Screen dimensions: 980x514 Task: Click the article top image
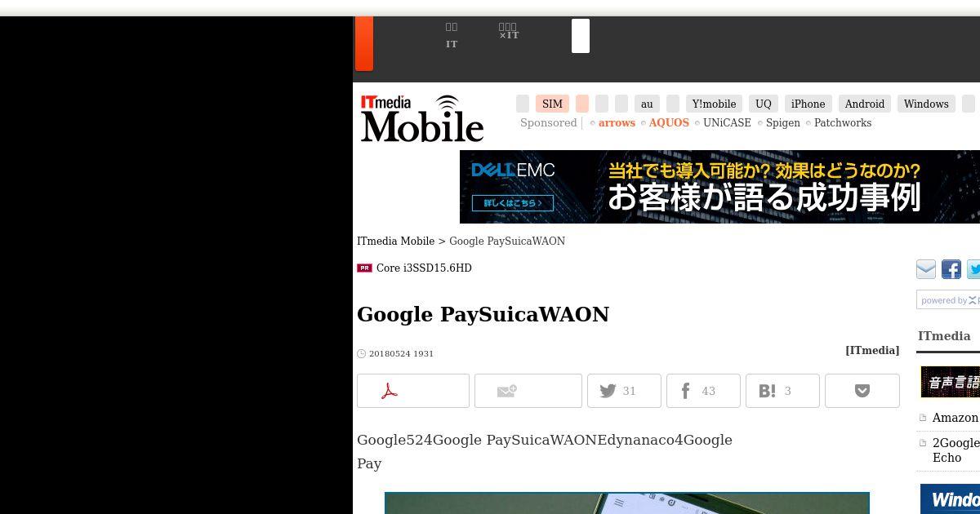point(627,503)
